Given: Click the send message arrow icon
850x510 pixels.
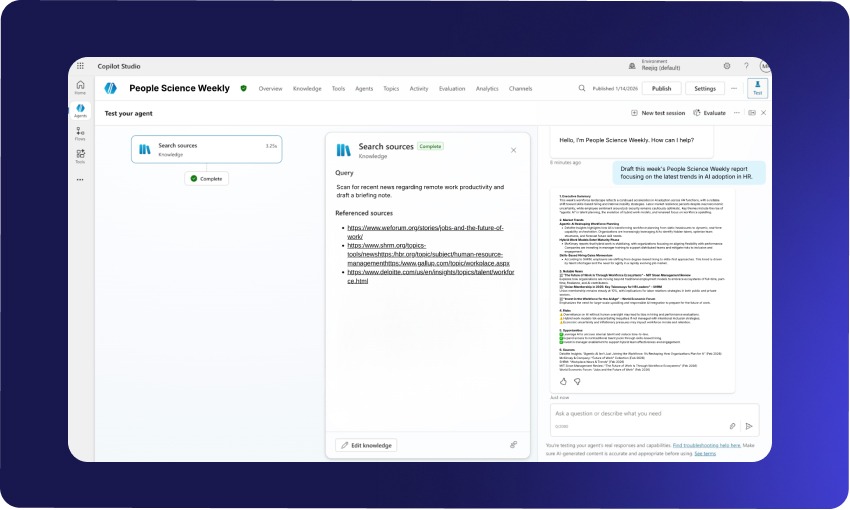Looking at the screenshot, I should (x=748, y=425).
